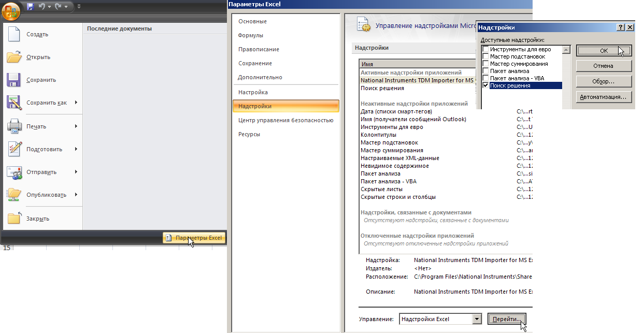Image resolution: width=644 pixels, height=333 pixels.
Task: Expand the Печать submenu arrow
Action: [x=76, y=126]
